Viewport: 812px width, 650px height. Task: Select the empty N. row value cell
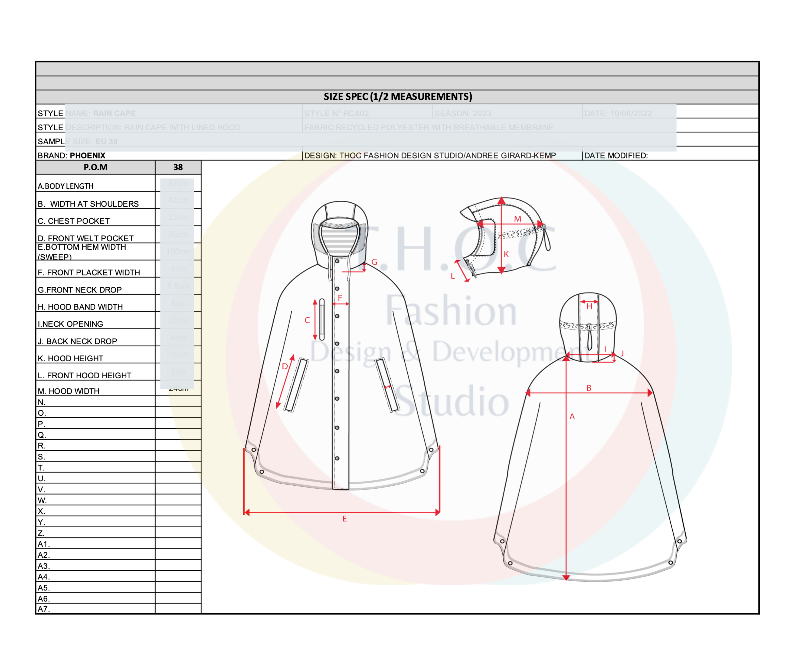point(178,402)
